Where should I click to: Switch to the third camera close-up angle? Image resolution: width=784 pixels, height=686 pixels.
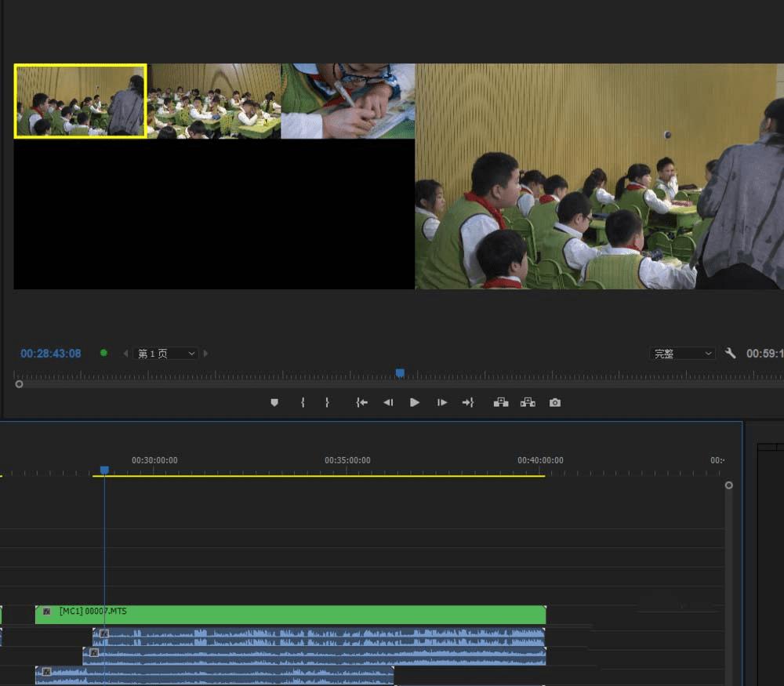click(348, 101)
